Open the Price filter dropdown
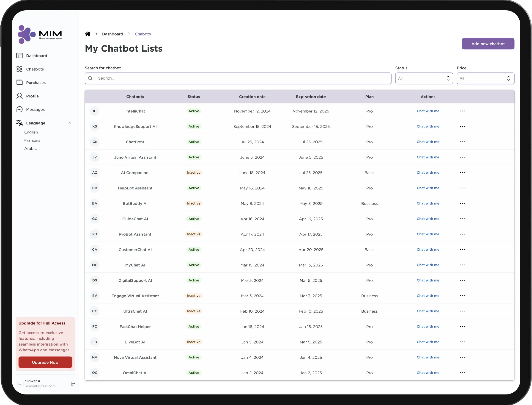The image size is (532, 405). [485, 78]
